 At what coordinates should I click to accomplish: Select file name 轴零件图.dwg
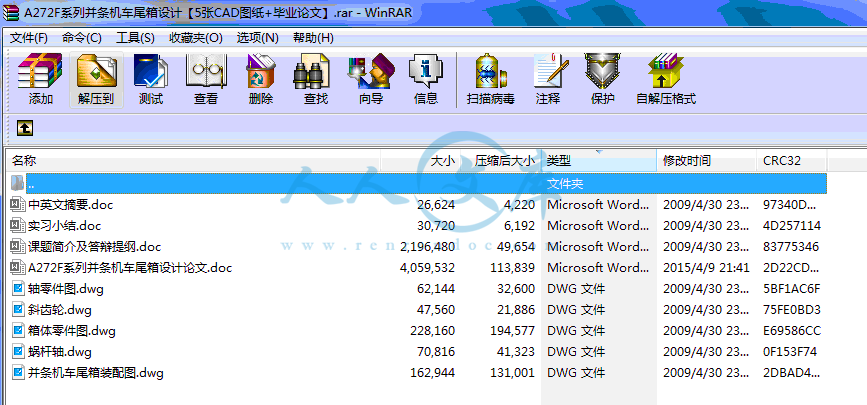(x=66, y=289)
